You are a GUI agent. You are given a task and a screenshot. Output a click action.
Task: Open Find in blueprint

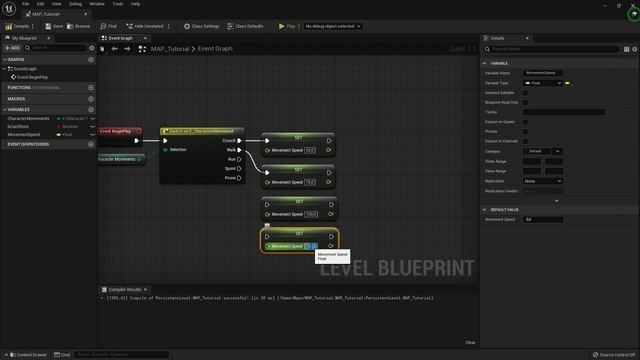(x=108, y=26)
